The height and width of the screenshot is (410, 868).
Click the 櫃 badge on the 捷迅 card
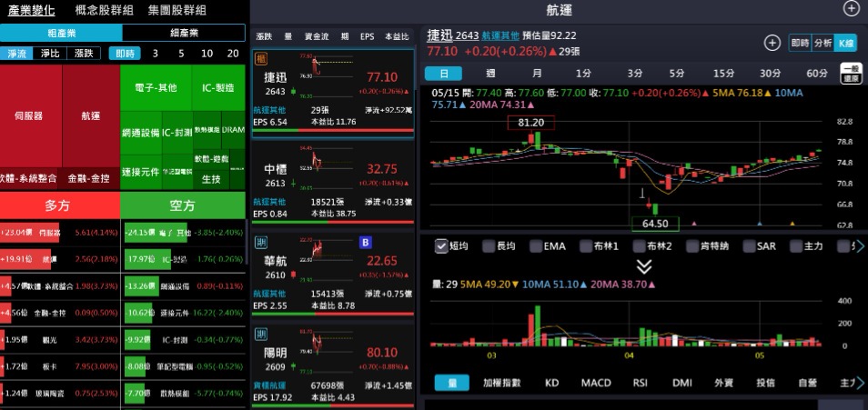pos(260,59)
